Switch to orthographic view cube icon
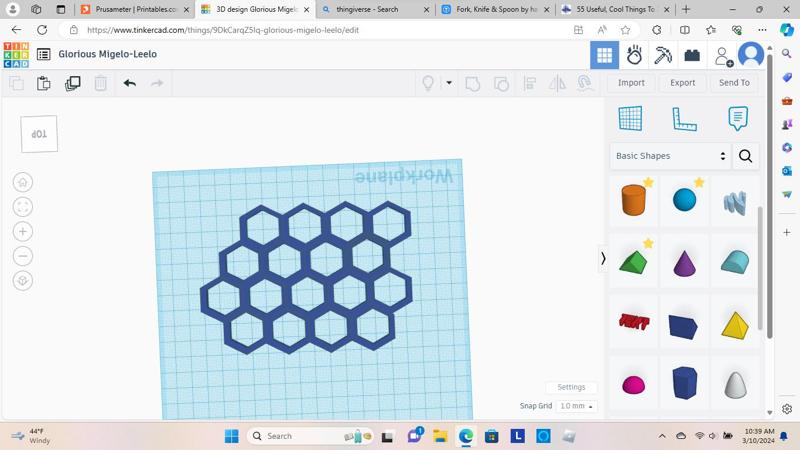Screen dimensions: 800x450 (x=22, y=281)
